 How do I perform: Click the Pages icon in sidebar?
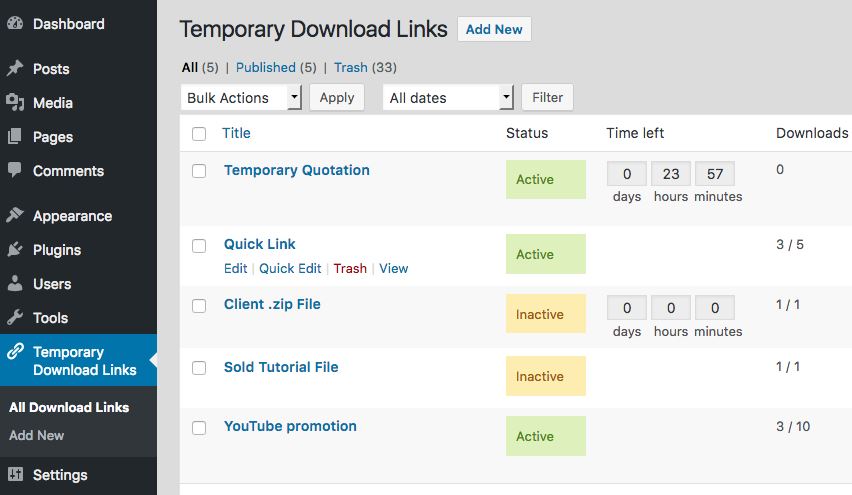click(15, 136)
